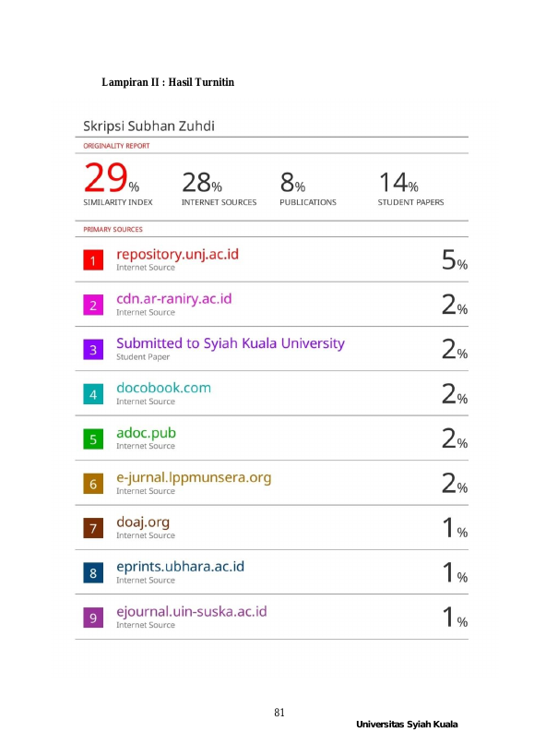534x756 pixels.
Task: Click the magenta number 2 source badge
Action: [x=93, y=306]
